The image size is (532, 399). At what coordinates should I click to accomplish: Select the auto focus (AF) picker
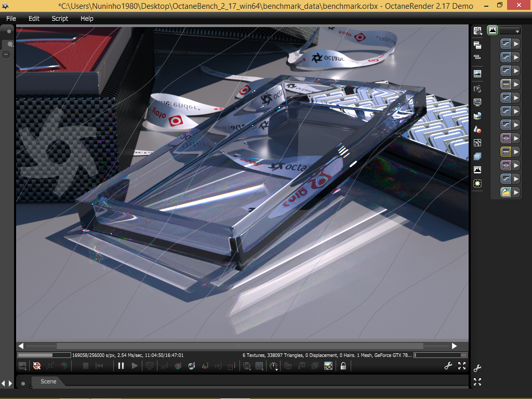tap(164, 366)
